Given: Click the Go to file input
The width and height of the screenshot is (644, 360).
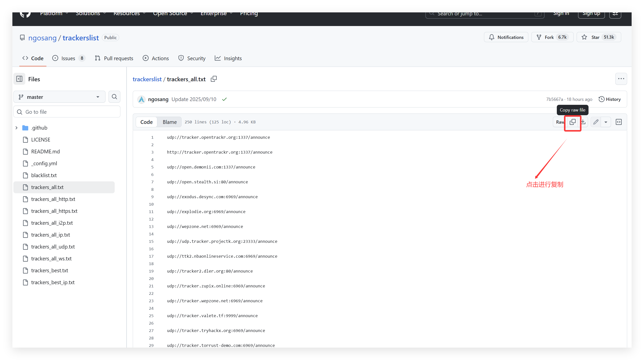Looking at the screenshot, I should 67,112.
